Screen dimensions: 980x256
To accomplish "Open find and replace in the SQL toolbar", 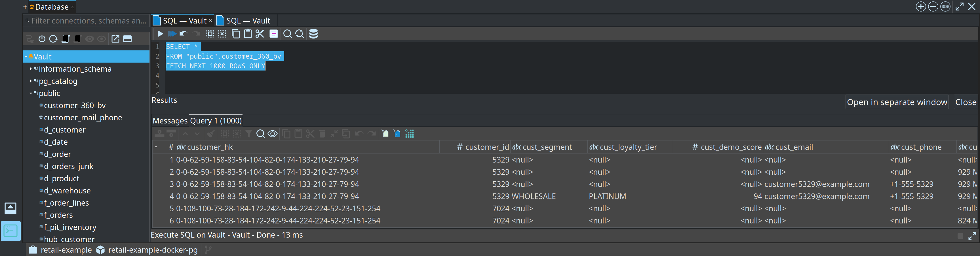I will click(300, 34).
